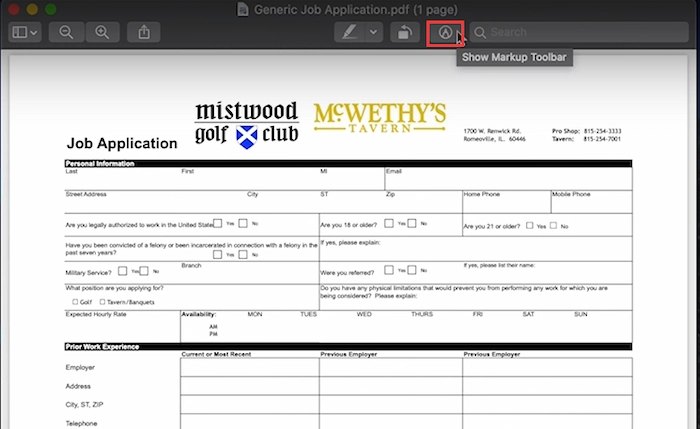
Task: Click the Expected Hourly Rate label
Action: 96,314
